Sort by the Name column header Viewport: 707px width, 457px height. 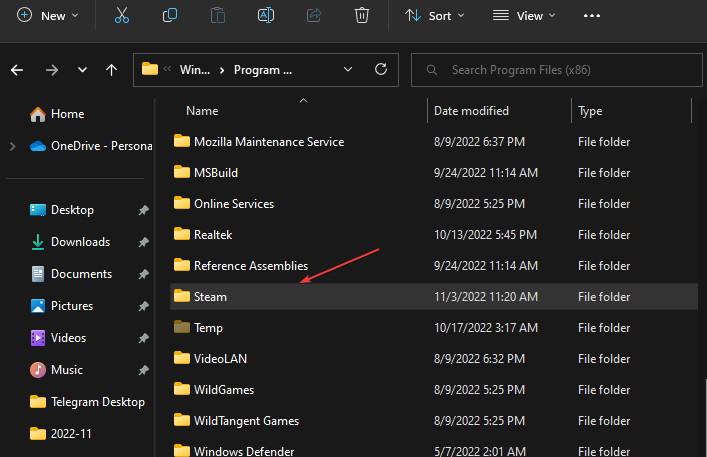[202, 111]
